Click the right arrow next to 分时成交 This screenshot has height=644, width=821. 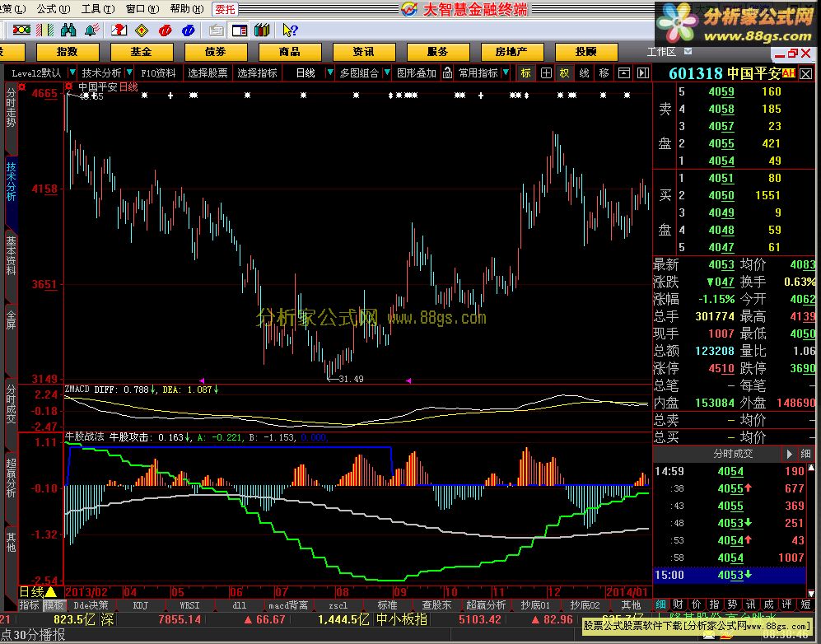[789, 454]
